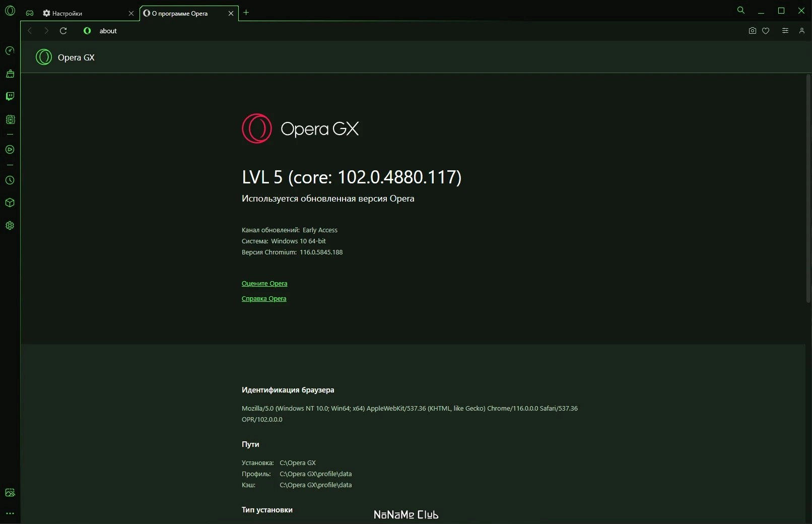Click Chromium version 116.0.5845.188 value
Viewport: 812px width, 524px height.
(321, 252)
